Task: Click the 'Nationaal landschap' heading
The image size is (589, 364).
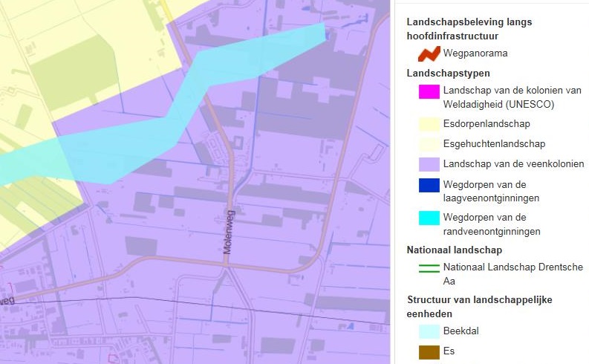Action: click(454, 250)
